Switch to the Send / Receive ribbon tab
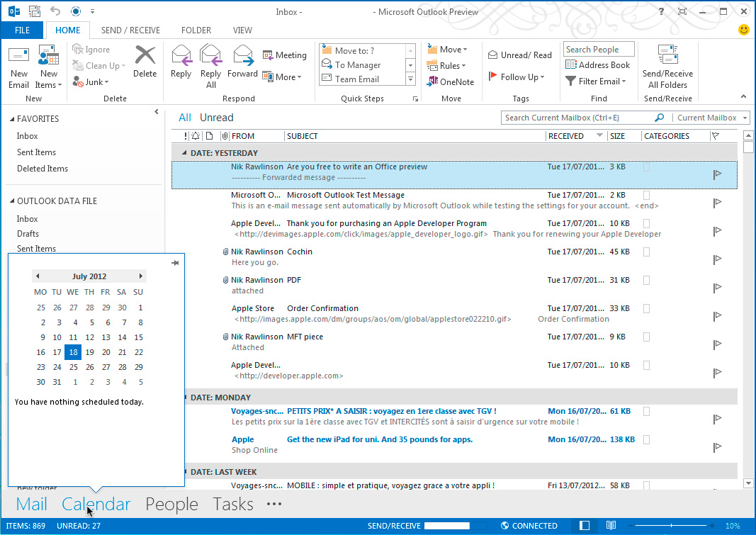Screen dimensions: 756x535 coord(130,30)
